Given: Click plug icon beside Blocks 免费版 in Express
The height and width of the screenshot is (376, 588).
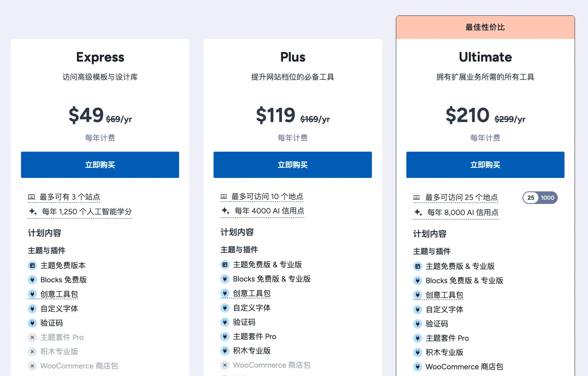Looking at the screenshot, I should point(32,280).
